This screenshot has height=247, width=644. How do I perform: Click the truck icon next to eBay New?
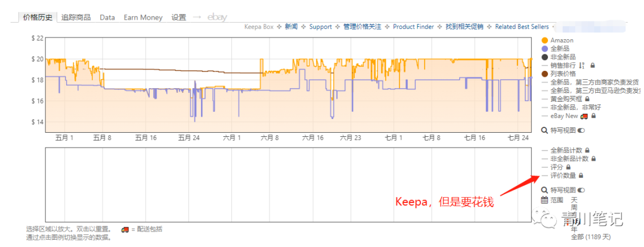click(584, 116)
